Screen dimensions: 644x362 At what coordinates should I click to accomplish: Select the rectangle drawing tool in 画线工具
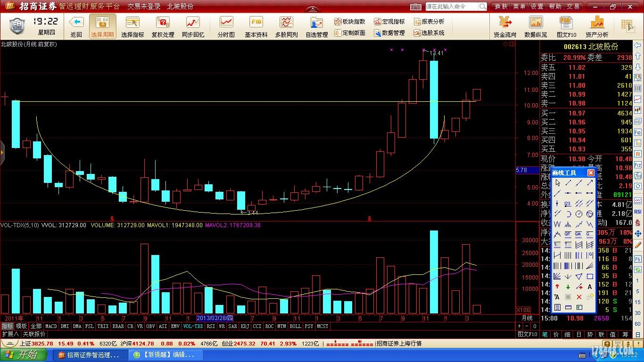pos(590,276)
